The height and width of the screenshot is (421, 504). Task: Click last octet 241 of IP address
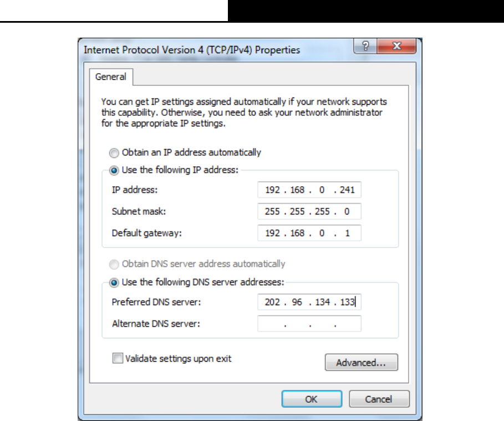pyautogui.click(x=347, y=190)
